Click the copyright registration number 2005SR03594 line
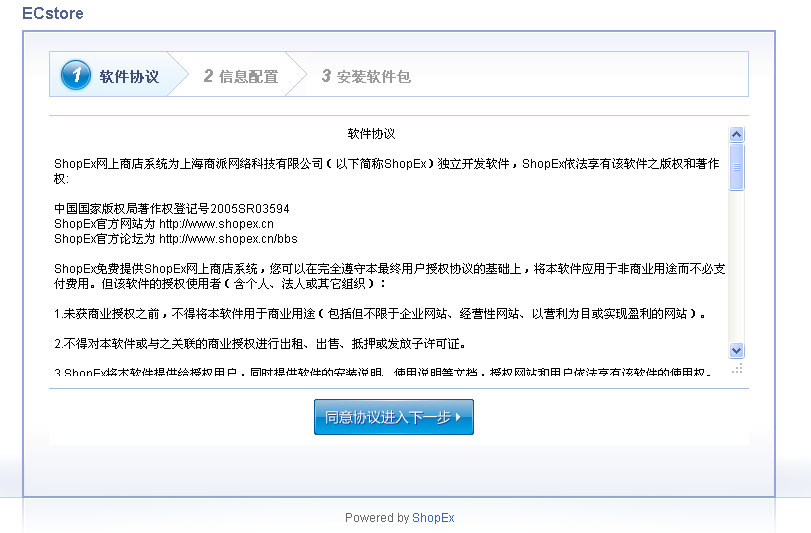The width and height of the screenshot is (811, 533). [172, 209]
